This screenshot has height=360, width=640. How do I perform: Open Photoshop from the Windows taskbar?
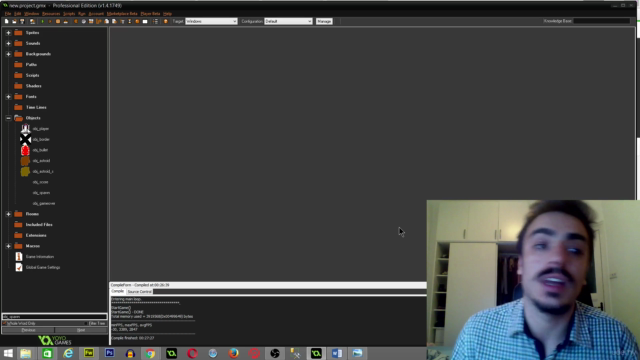tap(109, 353)
